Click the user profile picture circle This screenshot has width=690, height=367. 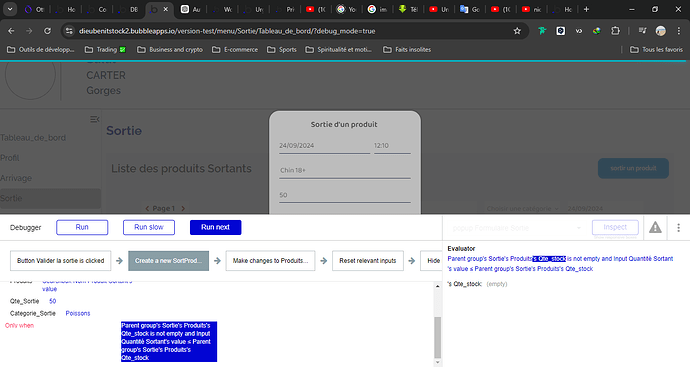pyautogui.click(x=30, y=76)
